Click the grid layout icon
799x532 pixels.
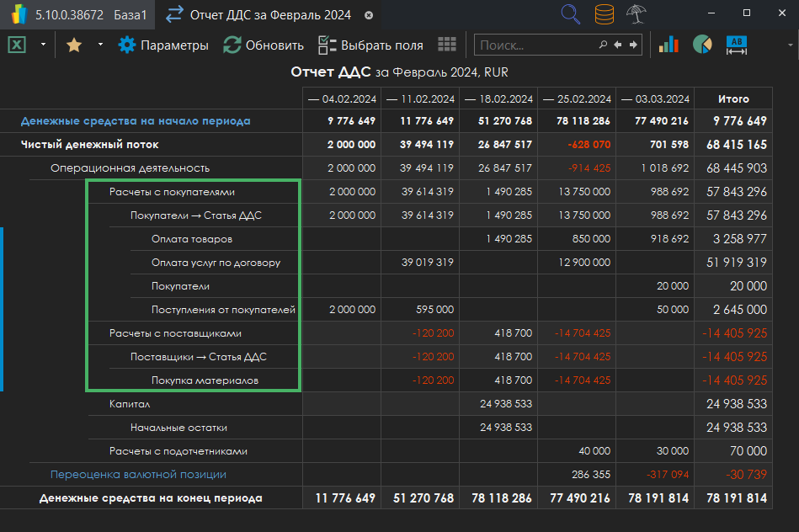point(447,45)
